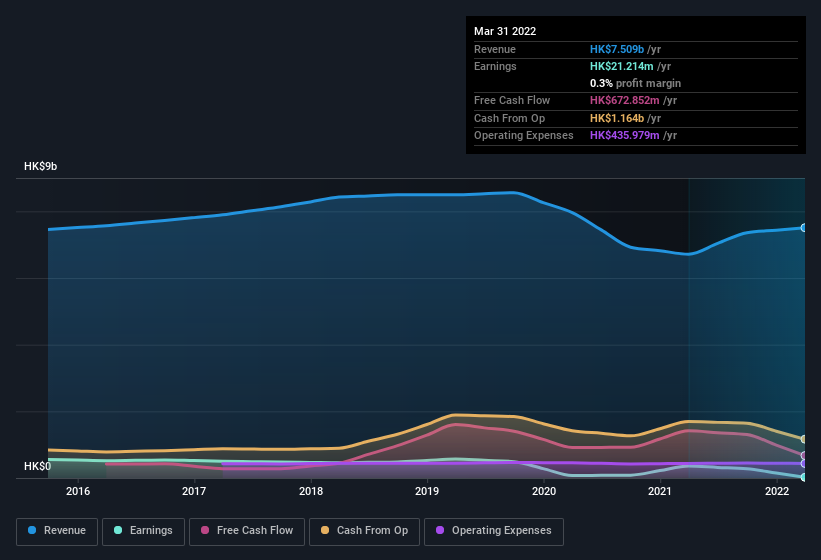Click the 2021 x-axis year label
Image resolution: width=821 pixels, height=560 pixels.
[660, 491]
